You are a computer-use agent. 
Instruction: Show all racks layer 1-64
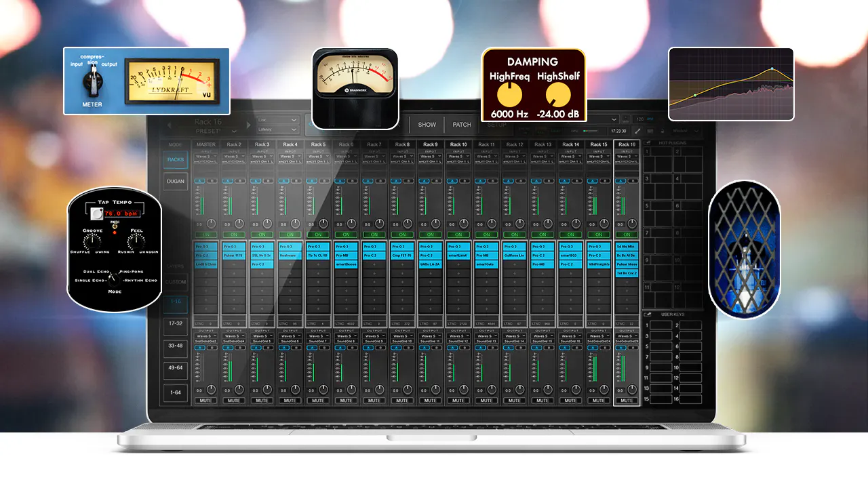(x=176, y=392)
